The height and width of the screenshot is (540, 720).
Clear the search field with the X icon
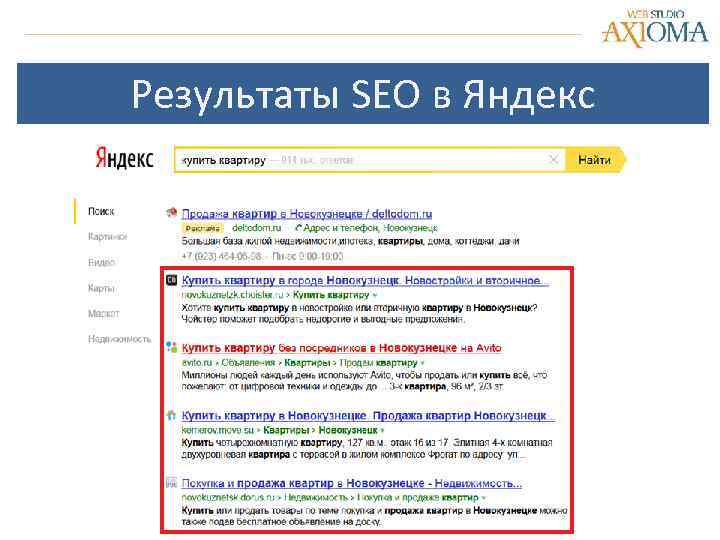coord(554,160)
